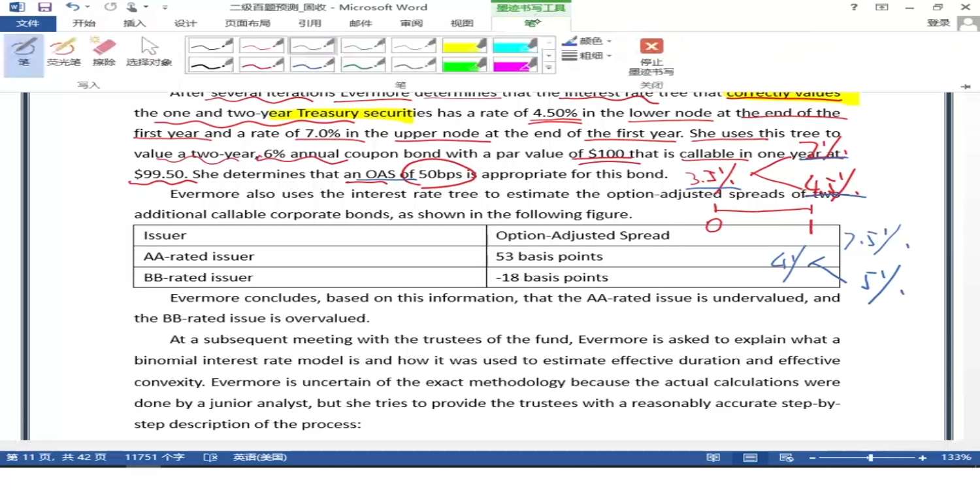
Task: Pick the yellow highlighter pen swatch
Action: [465, 45]
